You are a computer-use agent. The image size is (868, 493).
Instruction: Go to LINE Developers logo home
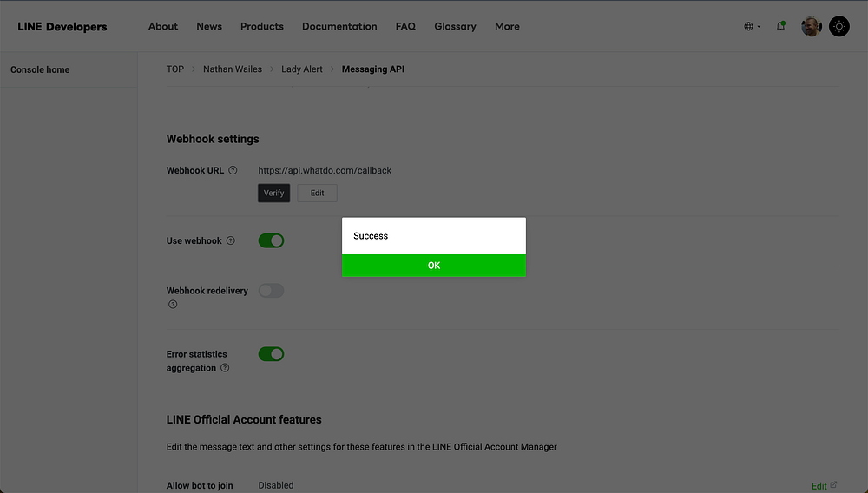pos(62,27)
